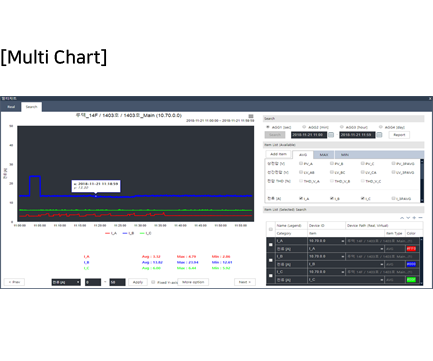Close the chart window with X

point(430,99)
